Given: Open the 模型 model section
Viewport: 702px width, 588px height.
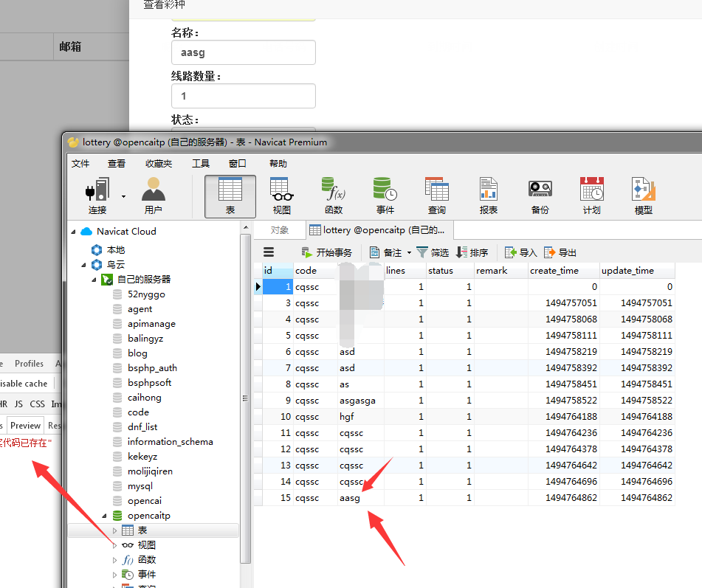Looking at the screenshot, I should (x=644, y=196).
